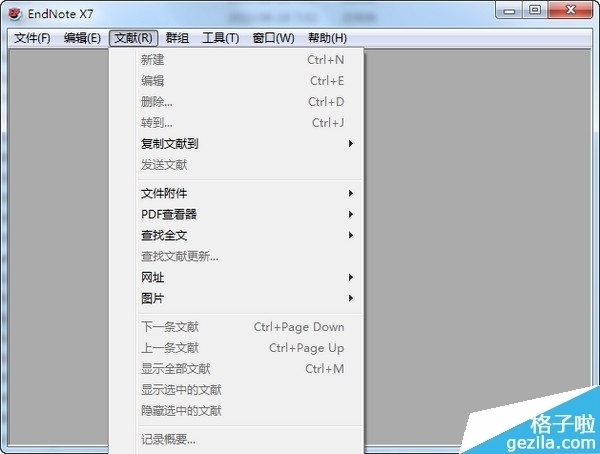Open the 帮助(H) menu
600x454 pixels.
pyautogui.click(x=328, y=38)
